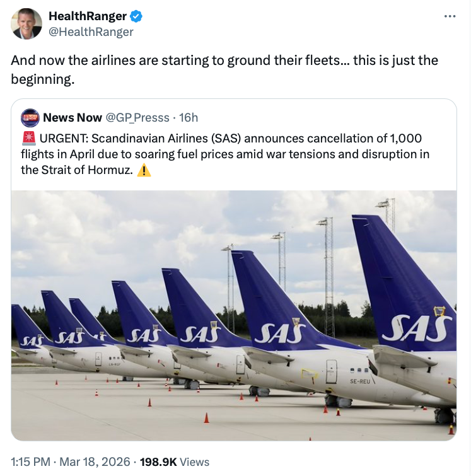Open the @HealthRanger handle link

point(91,31)
